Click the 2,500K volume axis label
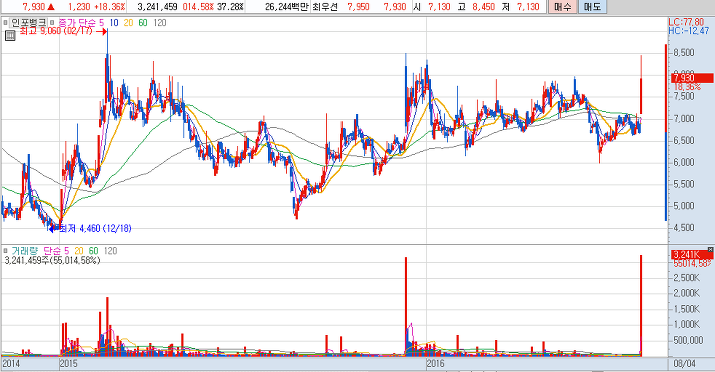Screen dimensions: 715x372 686,278
